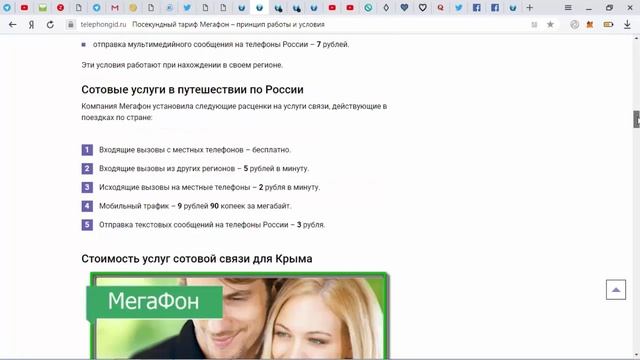Screen dimensions: 640x360
Task: Click paragraph 'Компания Мегафон установила следующие расценки'
Action: [234, 112]
